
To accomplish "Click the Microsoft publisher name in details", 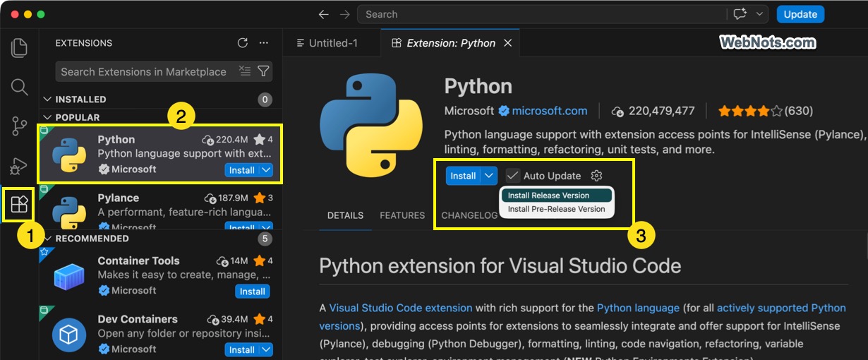I will [x=469, y=111].
